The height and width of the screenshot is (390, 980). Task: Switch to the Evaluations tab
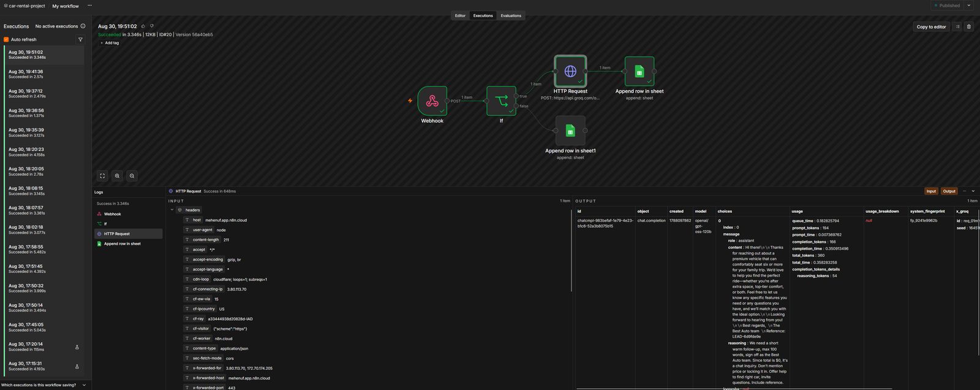[x=511, y=16]
